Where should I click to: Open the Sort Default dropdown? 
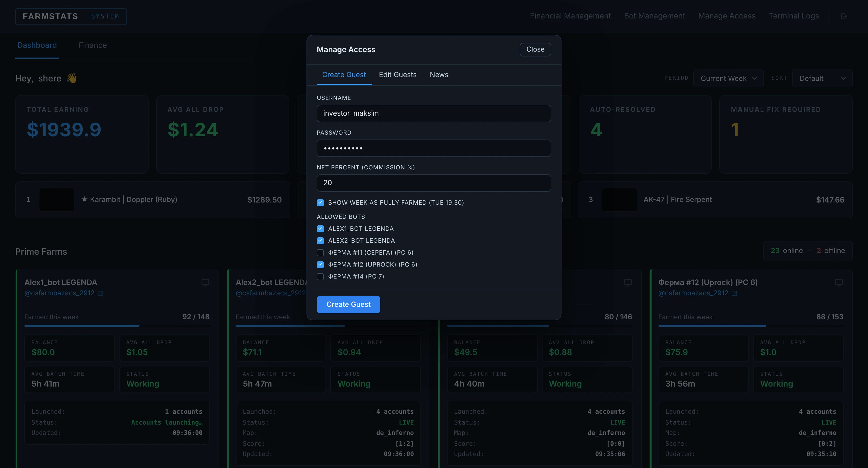click(x=822, y=78)
